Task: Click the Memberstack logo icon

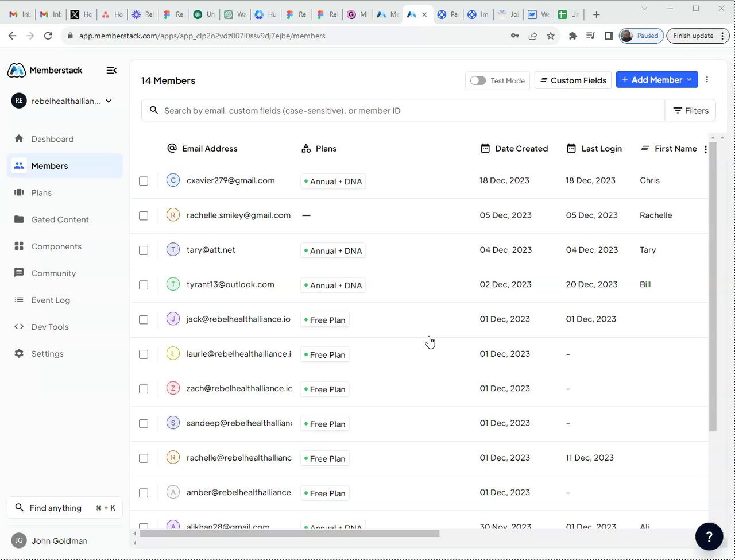Action: [16, 70]
